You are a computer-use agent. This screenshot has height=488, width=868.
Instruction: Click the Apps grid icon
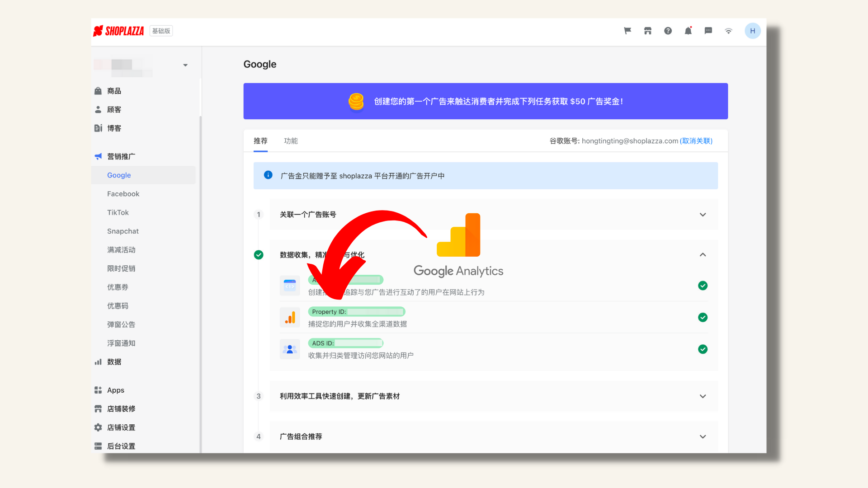[x=98, y=390]
